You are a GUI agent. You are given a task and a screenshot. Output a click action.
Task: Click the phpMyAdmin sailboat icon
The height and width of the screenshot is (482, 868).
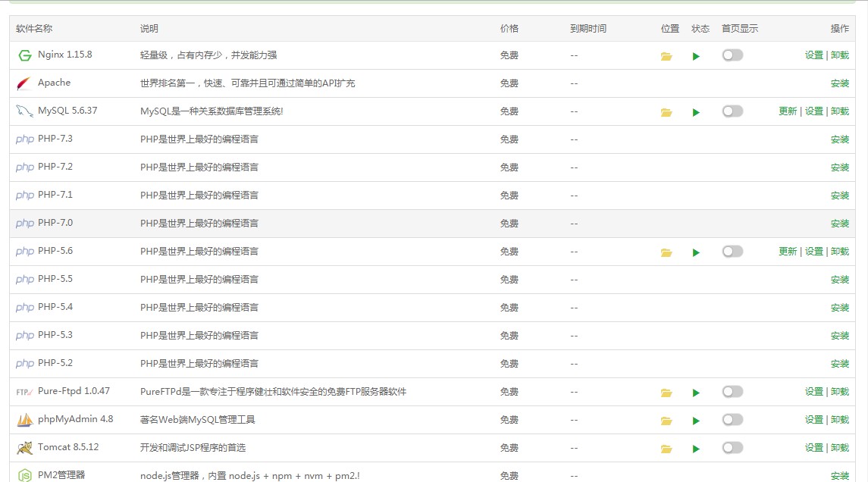25,420
